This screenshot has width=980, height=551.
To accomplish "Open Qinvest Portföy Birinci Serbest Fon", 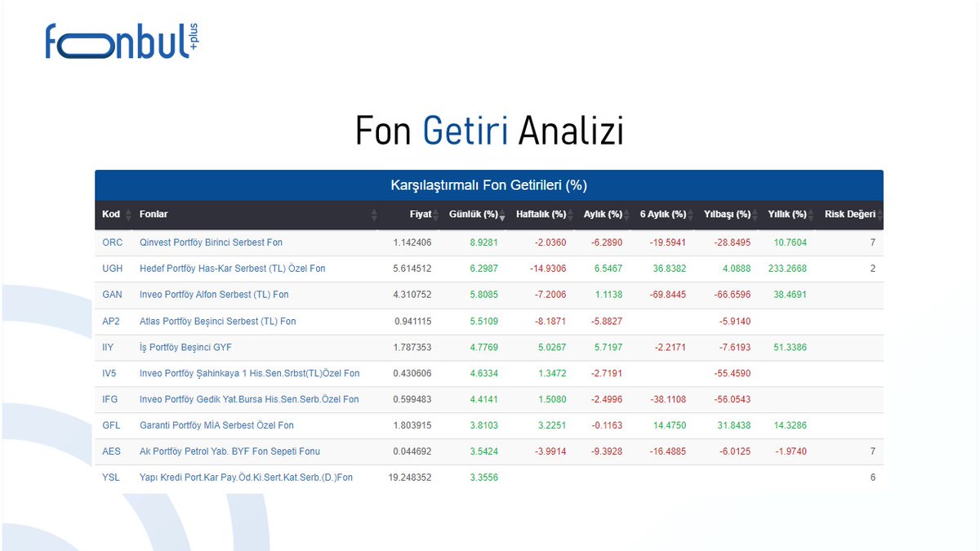I will [x=212, y=242].
